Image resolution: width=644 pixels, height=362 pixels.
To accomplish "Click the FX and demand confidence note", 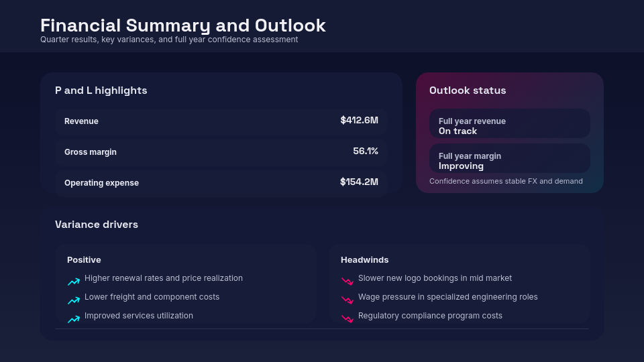I will 506,181.
